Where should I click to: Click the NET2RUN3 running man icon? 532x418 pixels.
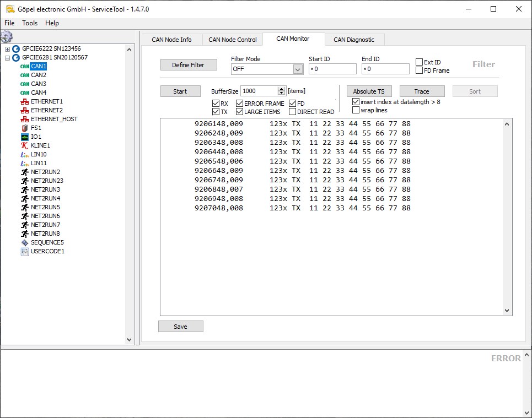click(25, 190)
